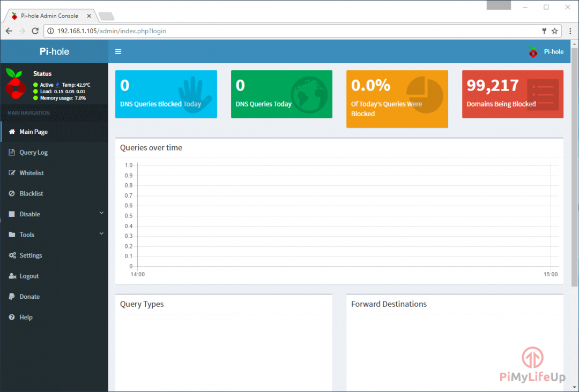Image resolution: width=579 pixels, height=392 pixels.
Task: Click the Whitelist edit icon
Action: coord(12,173)
